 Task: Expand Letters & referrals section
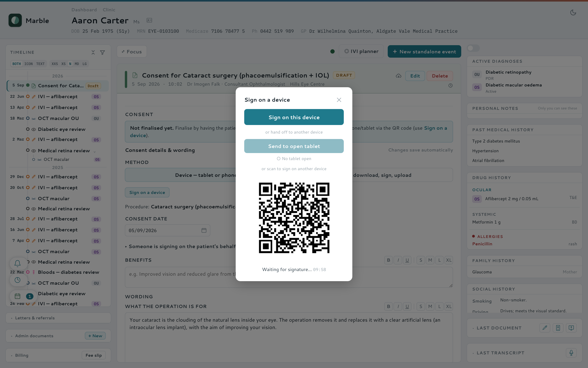(x=58, y=318)
